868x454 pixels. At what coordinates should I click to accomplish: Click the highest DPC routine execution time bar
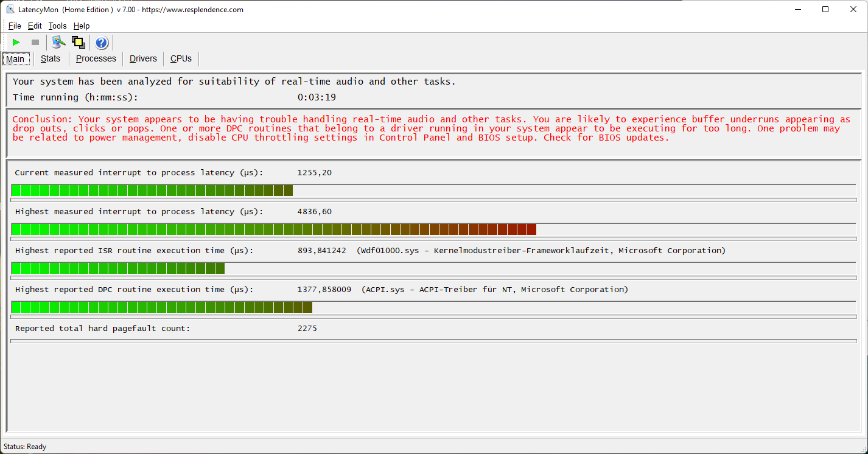[162, 307]
